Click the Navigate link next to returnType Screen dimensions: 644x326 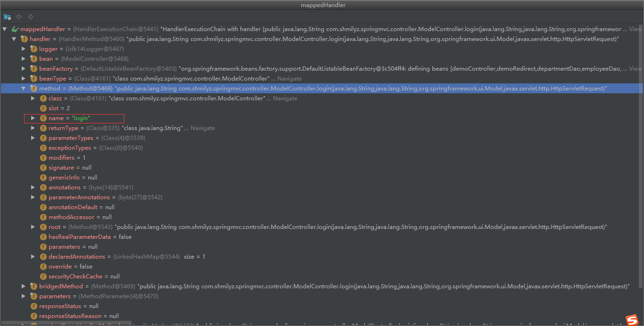tap(204, 128)
